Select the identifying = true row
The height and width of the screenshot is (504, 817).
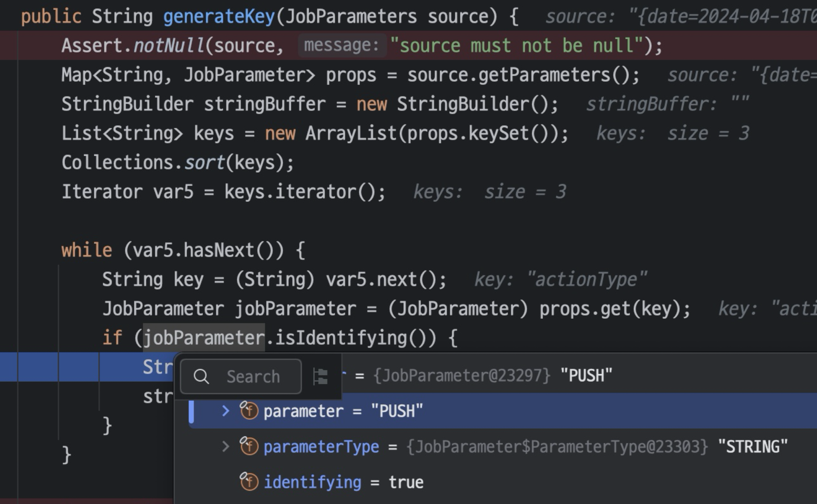(343, 482)
